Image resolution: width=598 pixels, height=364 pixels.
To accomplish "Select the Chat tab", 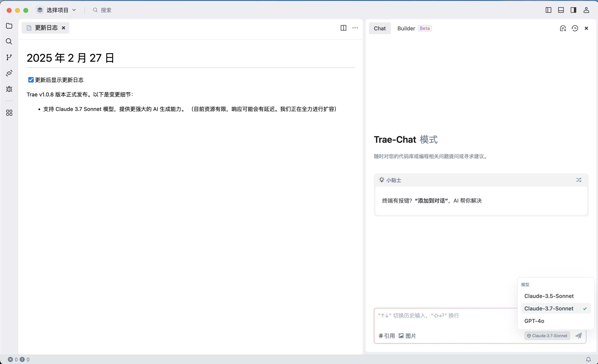I will tap(380, 28).
